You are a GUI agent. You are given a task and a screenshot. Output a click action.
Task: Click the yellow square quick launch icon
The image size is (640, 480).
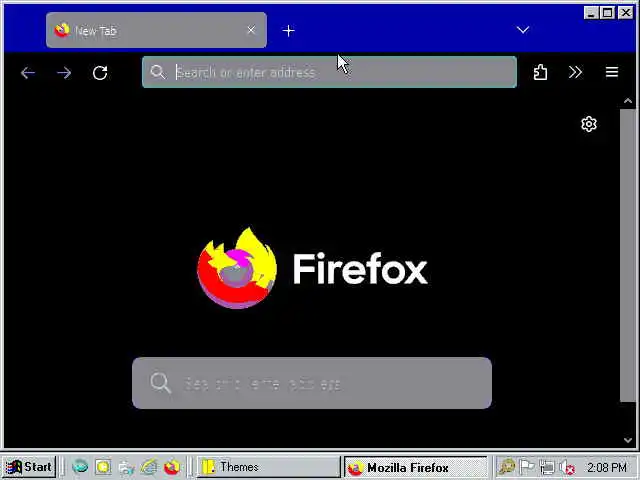(x=103, y=467)
